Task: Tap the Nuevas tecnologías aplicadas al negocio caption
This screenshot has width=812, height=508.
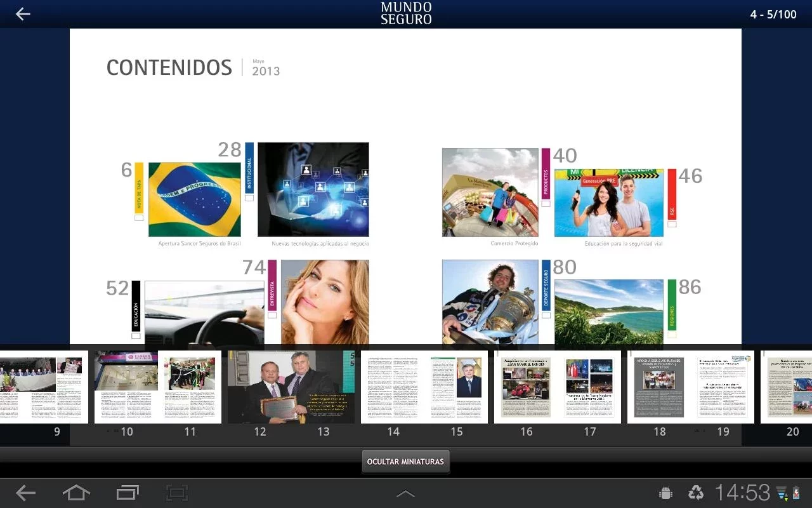Action: 320,243
